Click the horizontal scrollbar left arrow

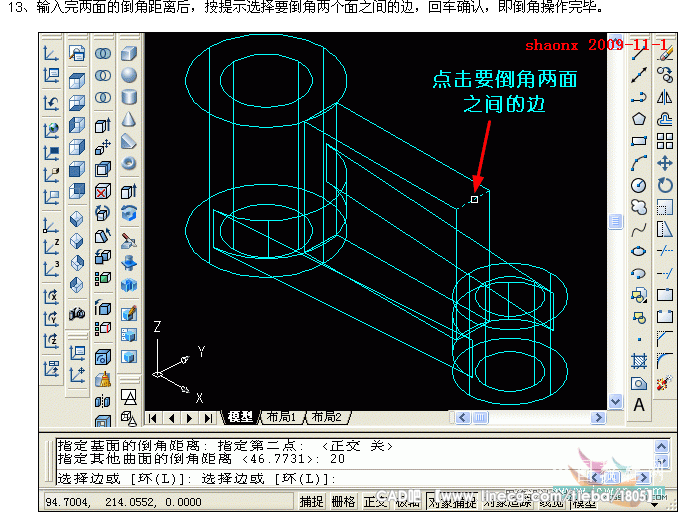[463, 418]
